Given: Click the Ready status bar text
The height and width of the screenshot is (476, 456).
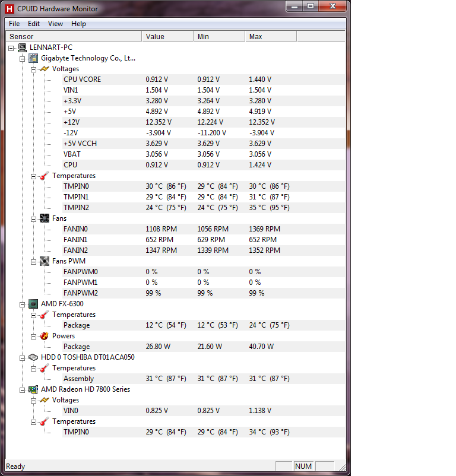Looking at the screenshot, I should (x=15, y=467).
